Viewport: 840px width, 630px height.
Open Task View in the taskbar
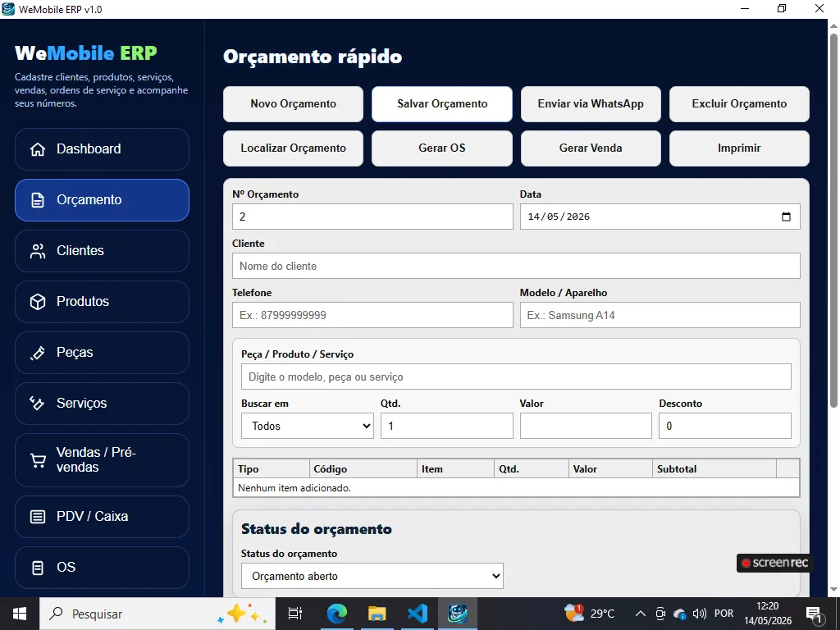pos(295,614)
